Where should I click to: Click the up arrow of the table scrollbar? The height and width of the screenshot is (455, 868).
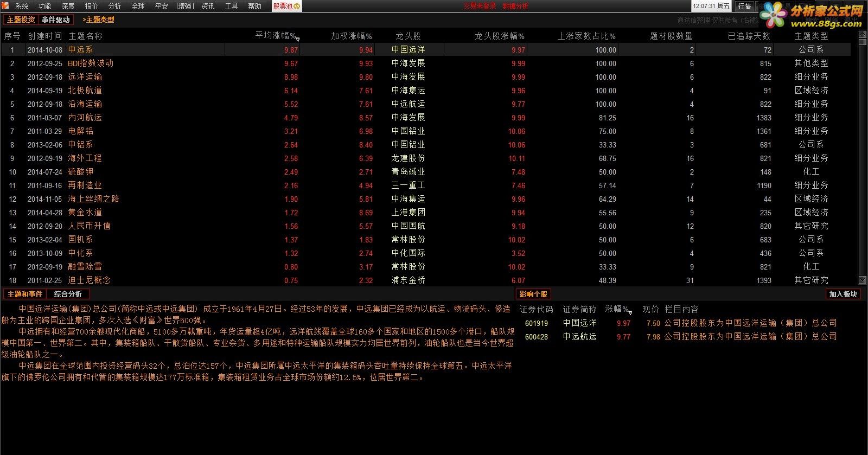point(862,35)
